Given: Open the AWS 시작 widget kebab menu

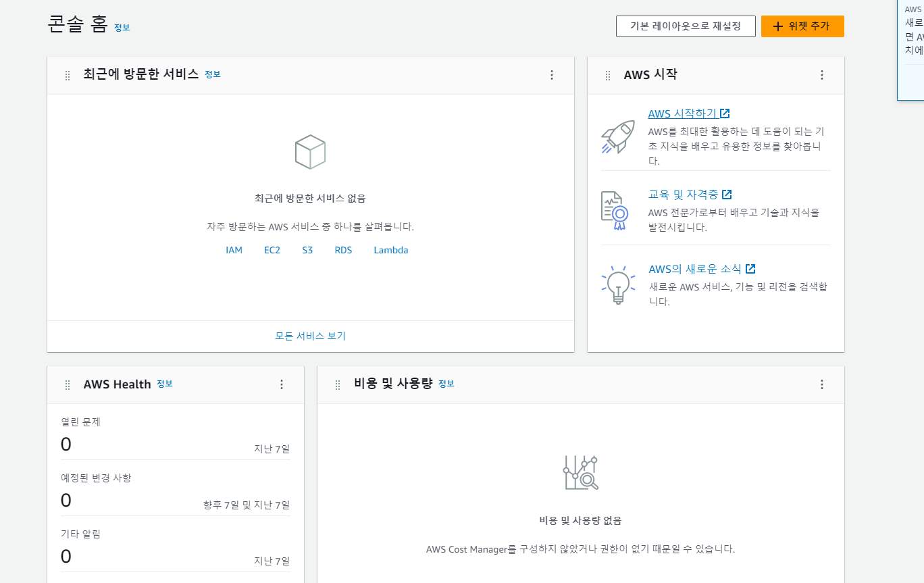Looking at the screenshot, I should click(822, 75).
